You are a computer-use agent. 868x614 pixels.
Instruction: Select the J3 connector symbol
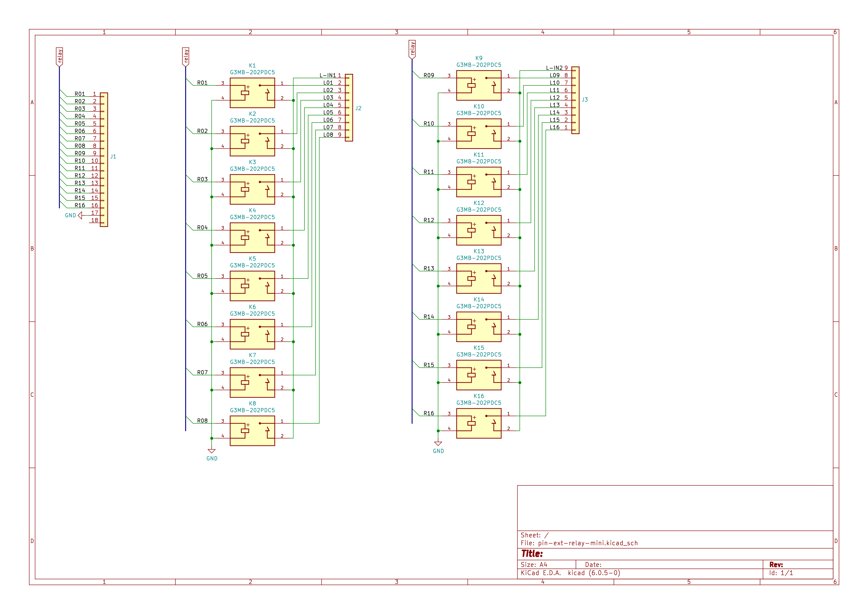[575, 100]
